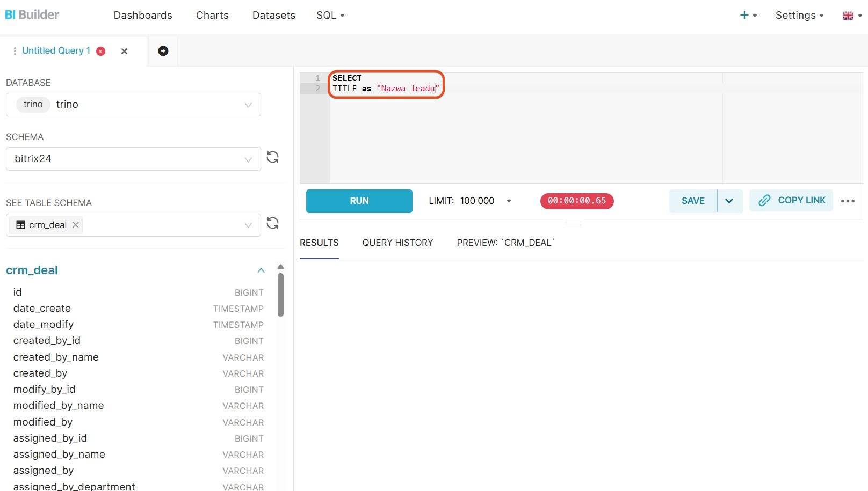Open the plus create-new menu
This screenshot has height=491, width=868.
click(x=748, y=16)
